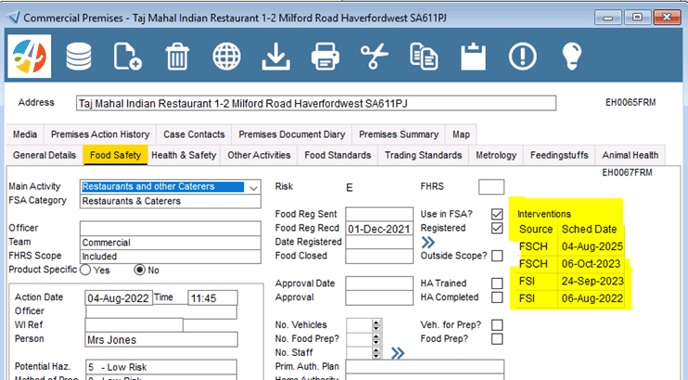Adjust the No. Vehicles spinner
Viewport: 688px width, 380px height.
pos(376,325)
